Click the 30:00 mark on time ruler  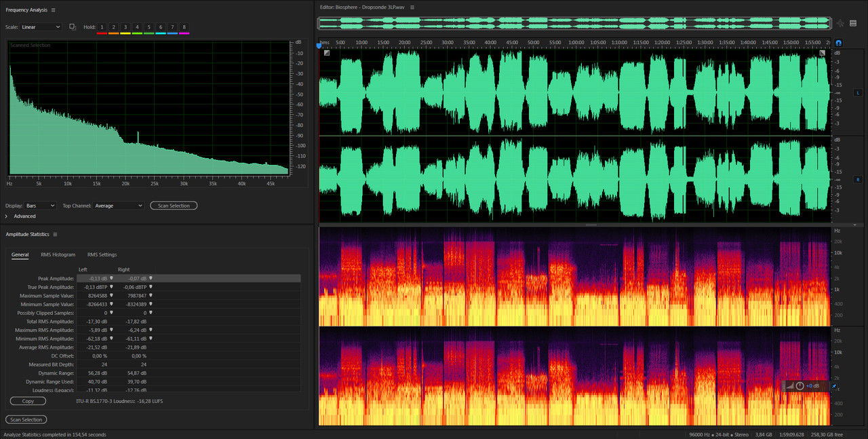[x=447, y=42]
